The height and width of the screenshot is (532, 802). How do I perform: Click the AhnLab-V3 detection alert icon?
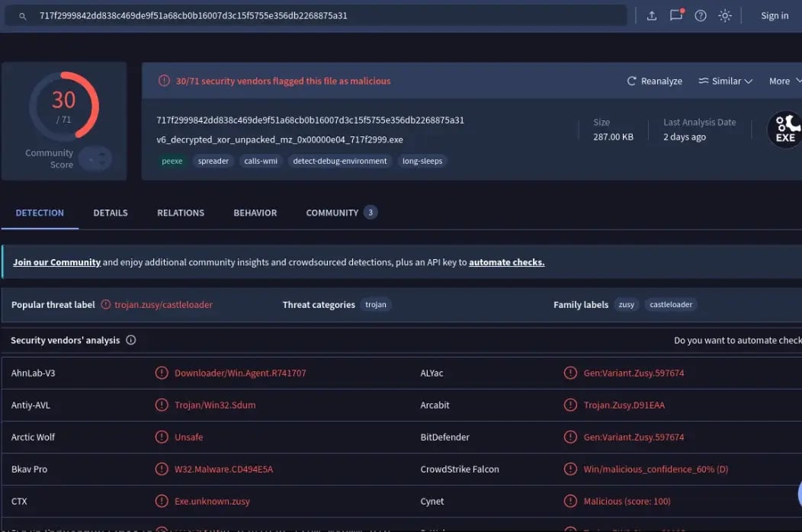(162, 373)
